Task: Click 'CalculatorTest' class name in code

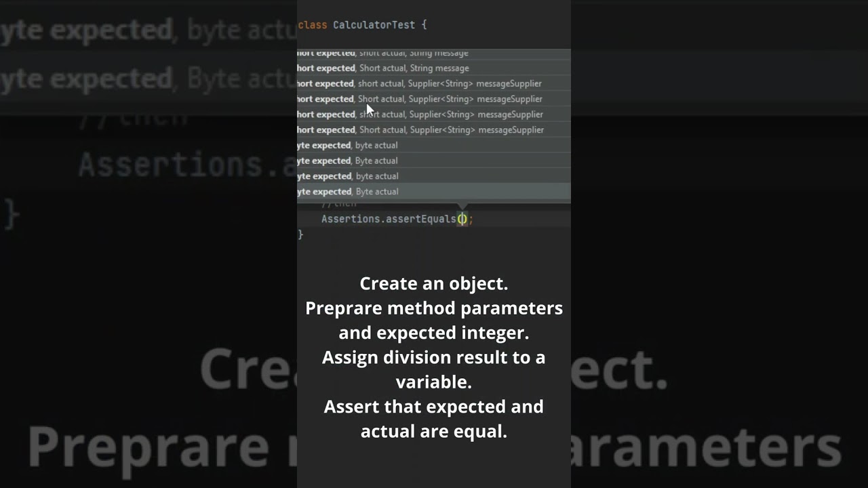Action: [374, 25]
